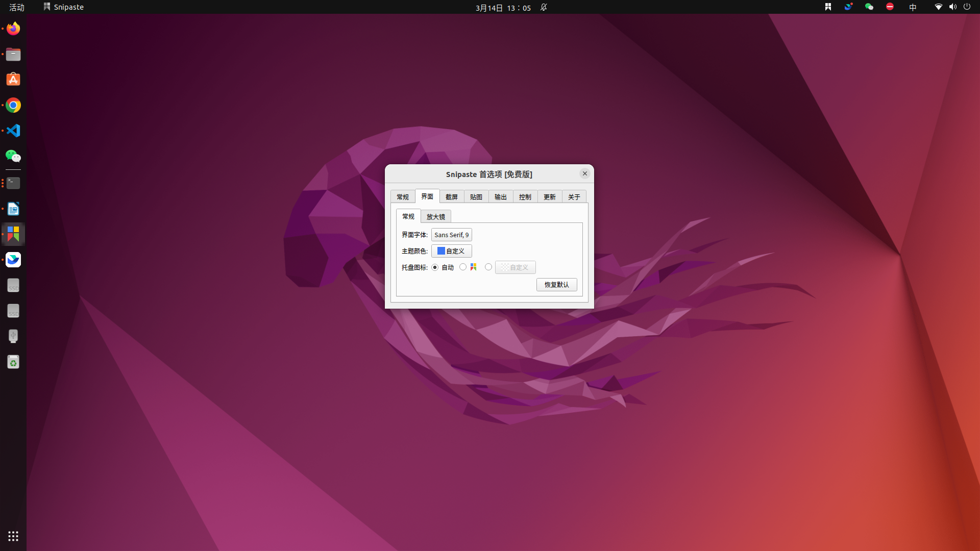The image size is (980, 551).
Task: Open the 中 input method menu
Action: click(x=913, y=7)
